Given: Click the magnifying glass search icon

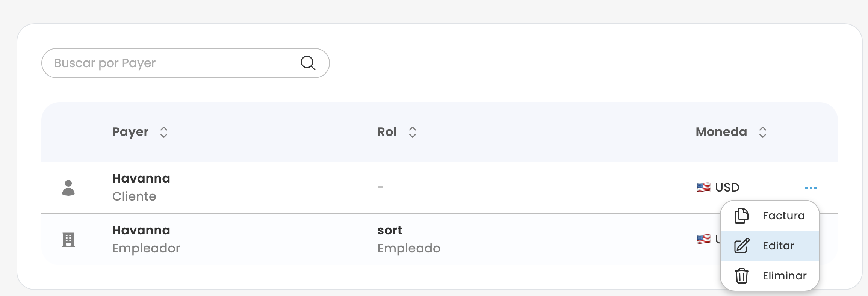Looking at the screenshot, I should tap(308, 63).
